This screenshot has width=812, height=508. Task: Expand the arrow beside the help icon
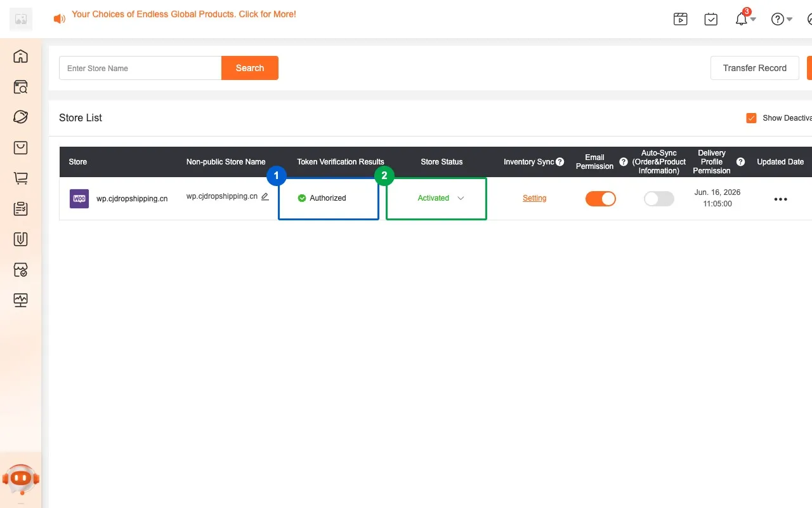point(790,20)
